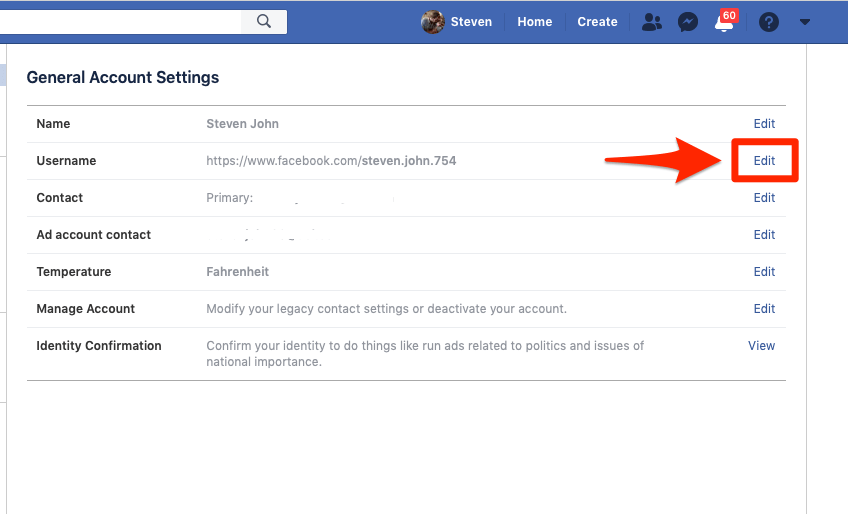848x514 pixels.
Task: Click the Manage Account row label
Action: (x=85, y=309)
